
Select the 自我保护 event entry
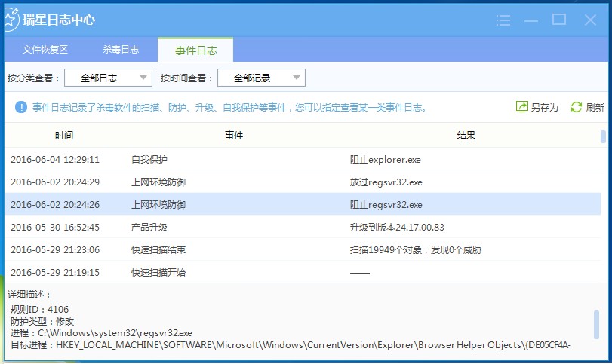point(149,160)
